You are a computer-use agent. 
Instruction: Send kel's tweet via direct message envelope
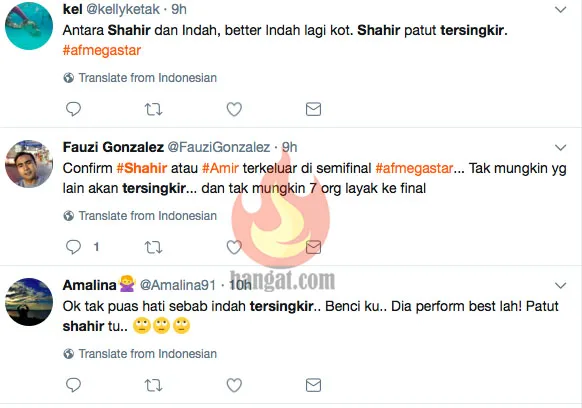click(x=313, y=109)
